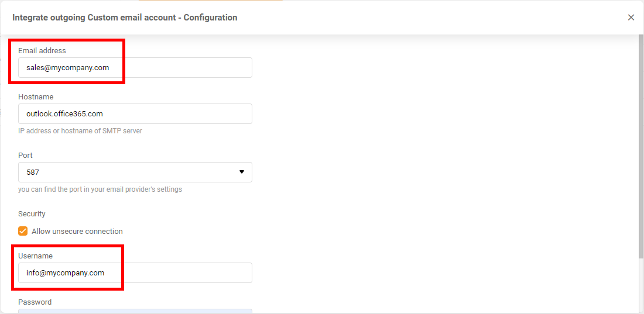Click the 'Hostname' field label
Viewport: 644px width, 314px height.
pos(36,97)
